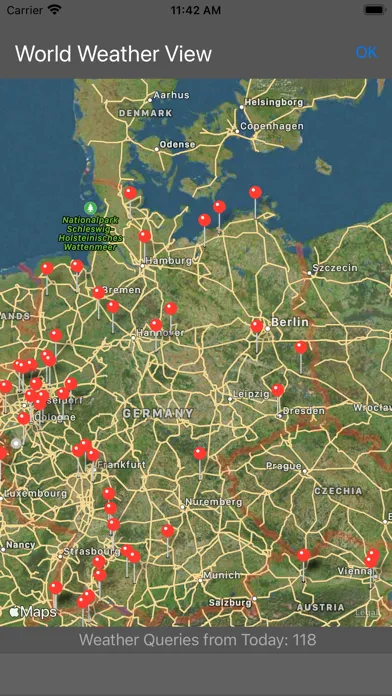Tap the Weather Queries from Today text

click(198, 640)
